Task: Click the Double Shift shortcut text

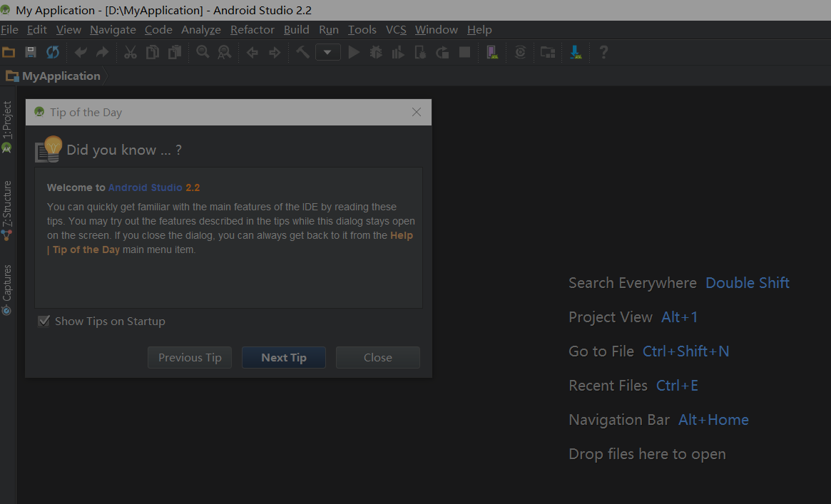Action: click(748, 283)
